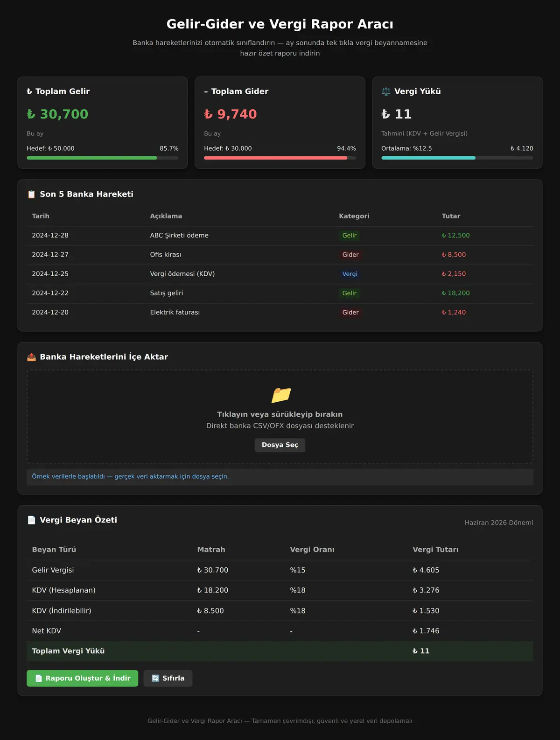Click the 'KDV (İndirilebilir)' row label

[62, 611]
